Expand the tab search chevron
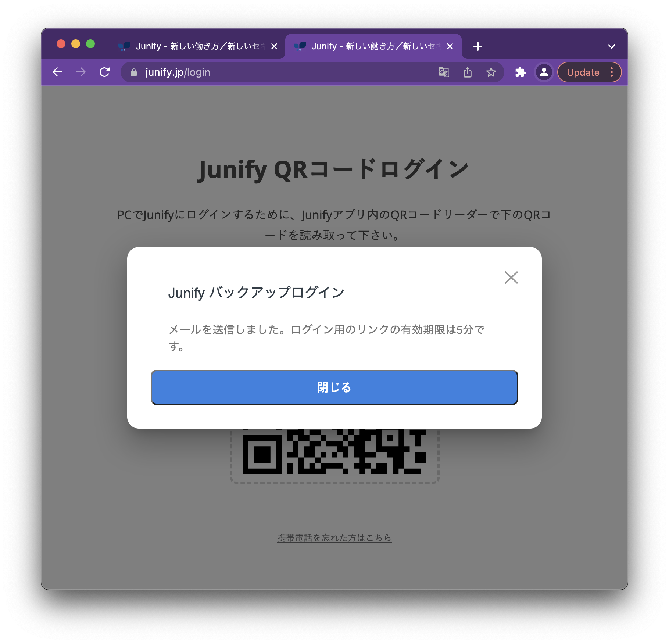Screen dimensions: 669x644 click(x=611, y=46)
